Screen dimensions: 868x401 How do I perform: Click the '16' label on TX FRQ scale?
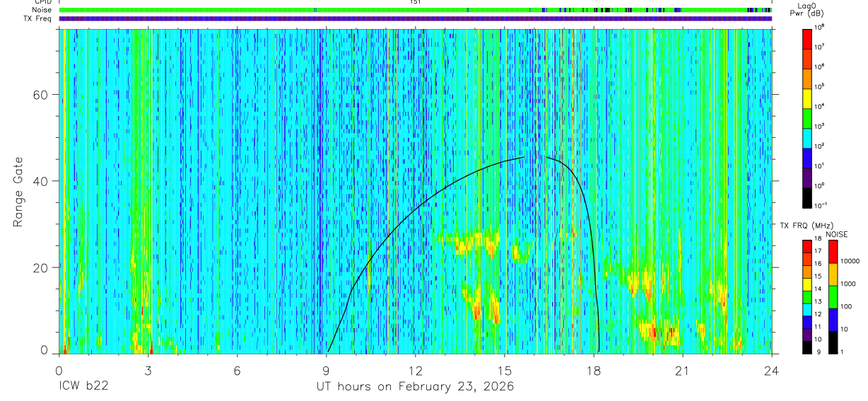pos(817,264)
